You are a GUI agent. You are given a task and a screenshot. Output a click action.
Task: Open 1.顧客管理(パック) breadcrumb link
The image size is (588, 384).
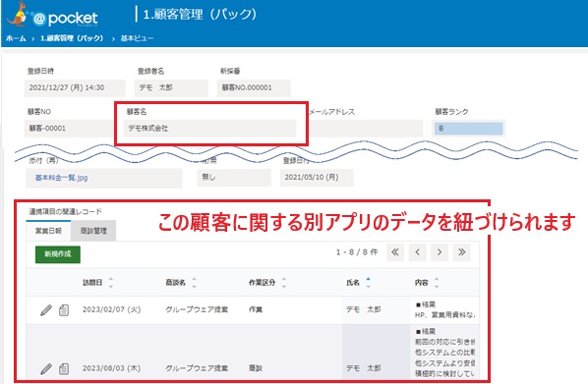[x=71, y=38]
